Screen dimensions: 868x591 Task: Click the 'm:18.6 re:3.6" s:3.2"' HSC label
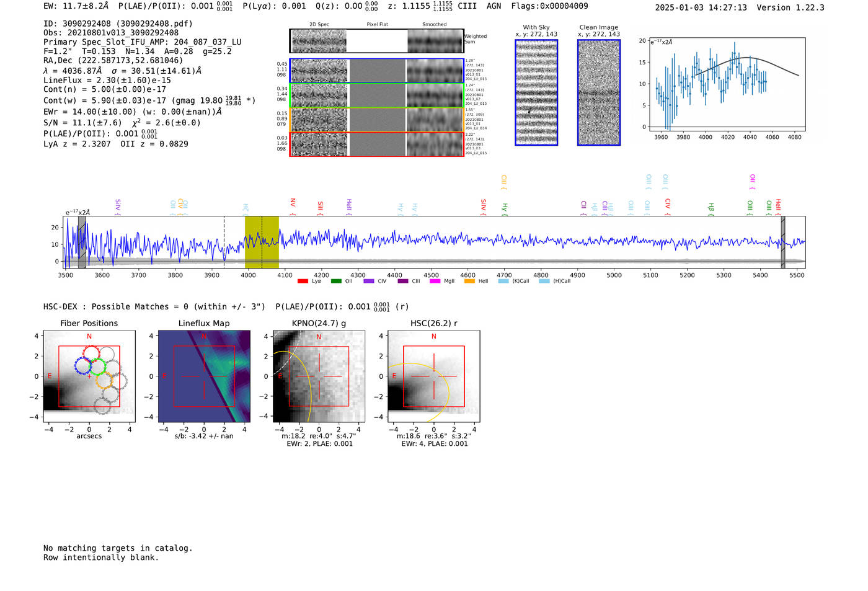coord(434,437)
